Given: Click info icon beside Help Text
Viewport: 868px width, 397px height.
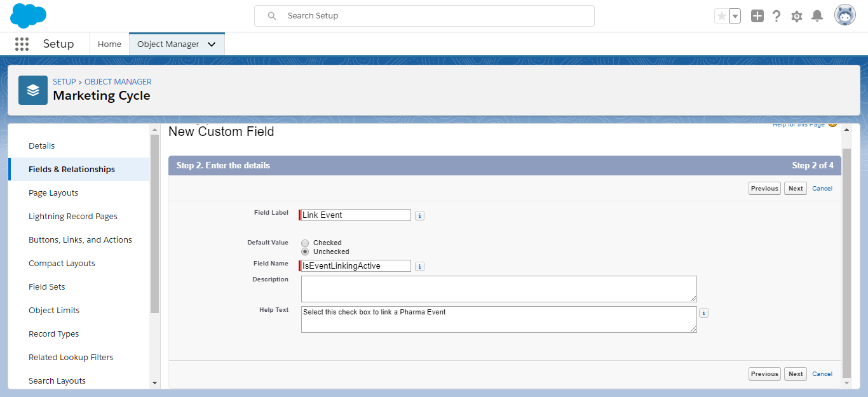Looking at the screenshot, I should pyautogui.click(x=703, y=313).
